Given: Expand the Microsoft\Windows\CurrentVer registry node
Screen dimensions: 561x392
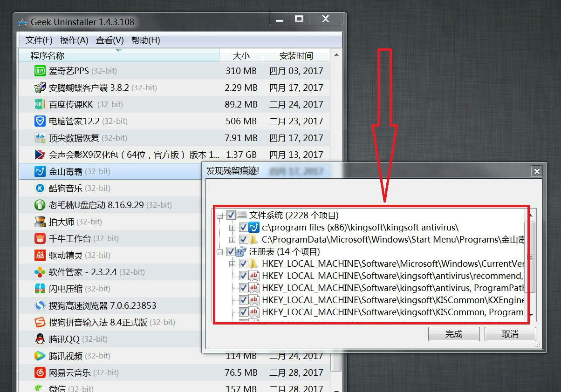Looking at the screenshot, I should 232,264.
